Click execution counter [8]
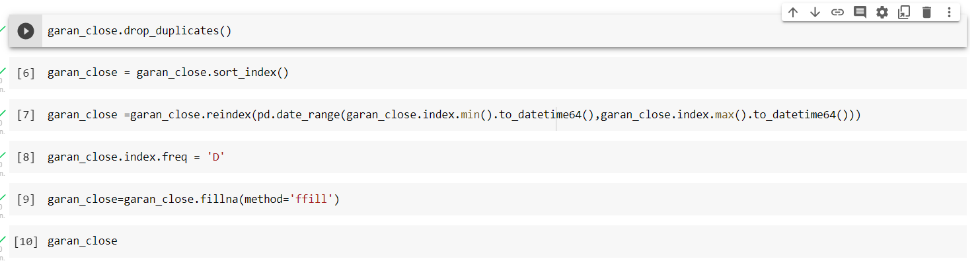980x267 pixels. point(25,157)
